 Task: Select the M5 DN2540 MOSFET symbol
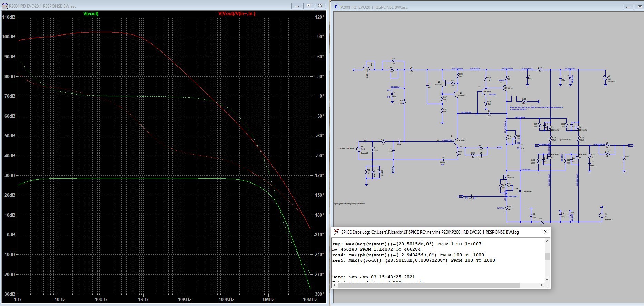click(505, 177)
